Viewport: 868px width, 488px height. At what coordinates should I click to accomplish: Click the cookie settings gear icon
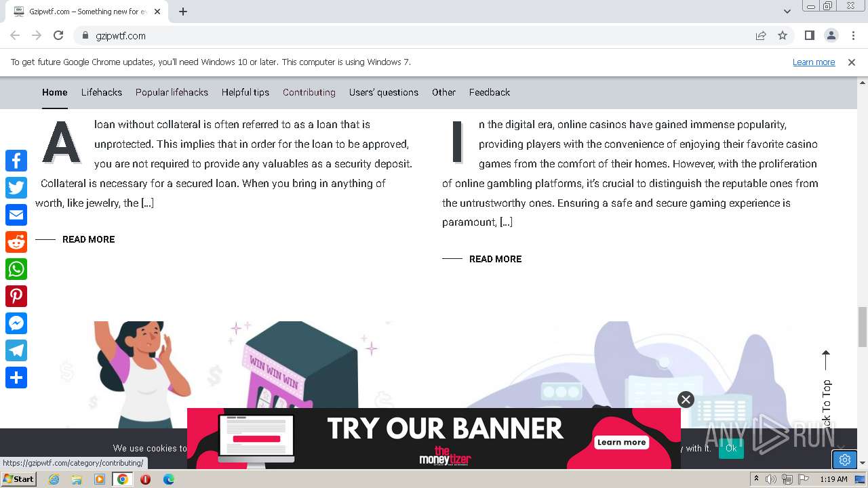click(844, 460)
